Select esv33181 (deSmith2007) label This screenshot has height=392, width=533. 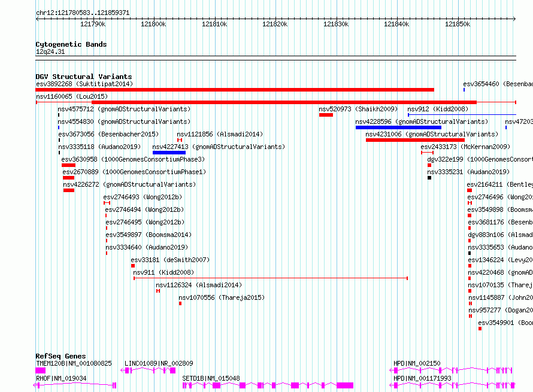coord(170,260)
